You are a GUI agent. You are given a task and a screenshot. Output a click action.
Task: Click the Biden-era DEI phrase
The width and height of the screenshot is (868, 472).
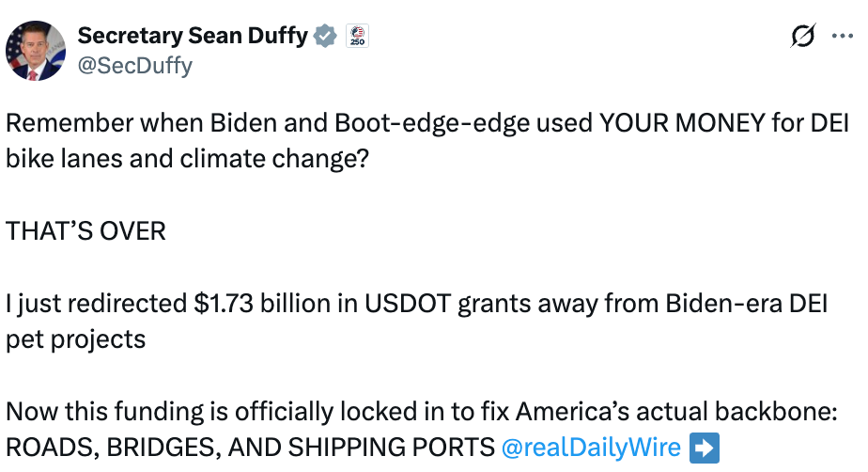click(747, 304)
